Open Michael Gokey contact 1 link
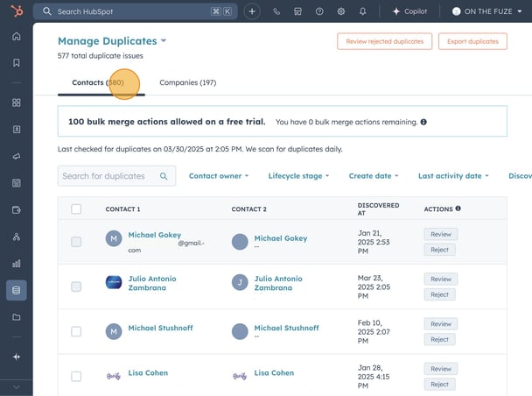The height and width of the screenshot is (396, 532). coord(154,235)
